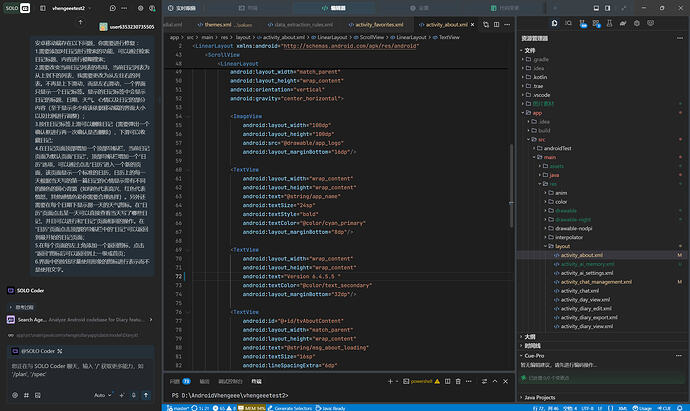Click the @ mention icon below chat input
The height and width of the screenshot is (411, 690).
click(x=15, y=395)
